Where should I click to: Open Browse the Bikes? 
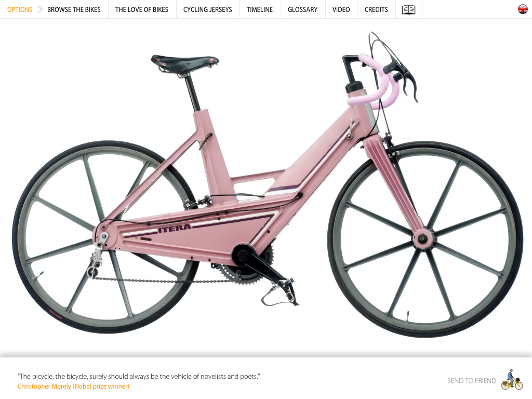pyautogui.click(x=74, y=9)
